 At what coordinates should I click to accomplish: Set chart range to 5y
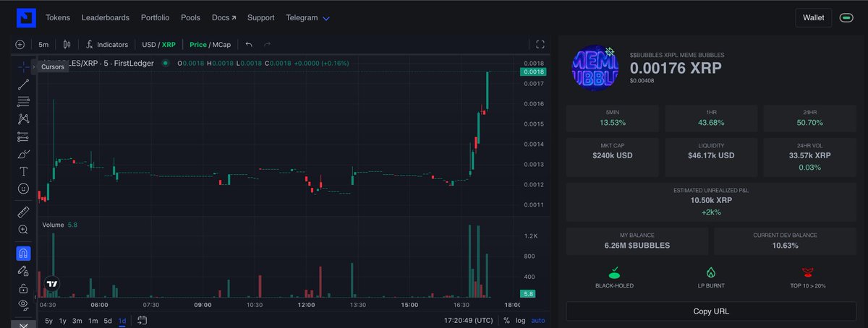coord(48,320)
